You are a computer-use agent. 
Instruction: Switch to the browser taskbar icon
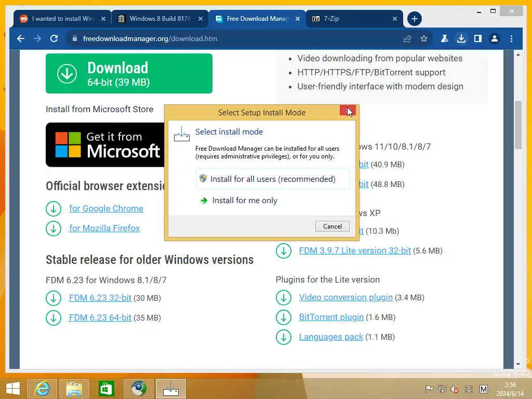(138, 389)
